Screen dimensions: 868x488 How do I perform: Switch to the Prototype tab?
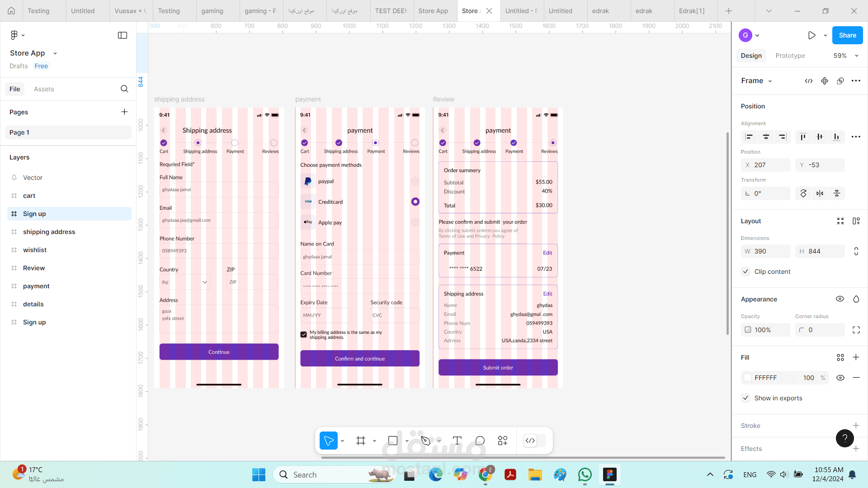click(790, 56)
